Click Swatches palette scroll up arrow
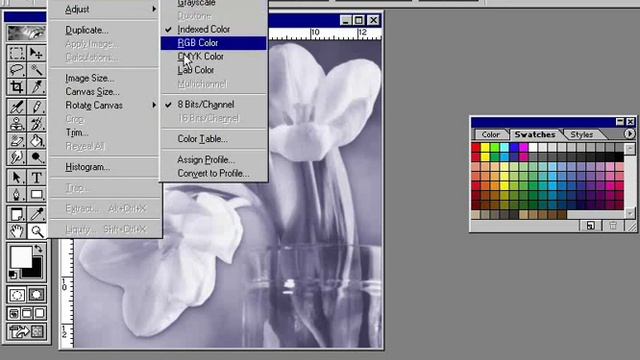This screenshot has height=360, width=640. [630, 148]
